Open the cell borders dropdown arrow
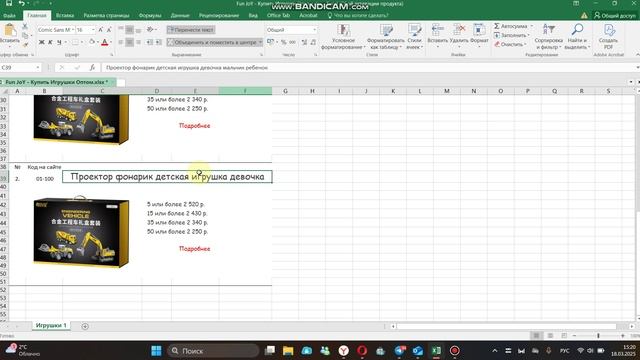The image size is (640, 360). (82, 42)
